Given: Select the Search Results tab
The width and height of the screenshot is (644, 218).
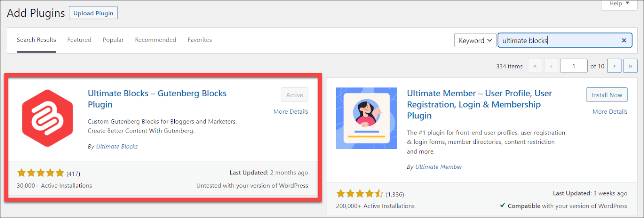Looking at the screenshot, I should [x=36, y=40].
